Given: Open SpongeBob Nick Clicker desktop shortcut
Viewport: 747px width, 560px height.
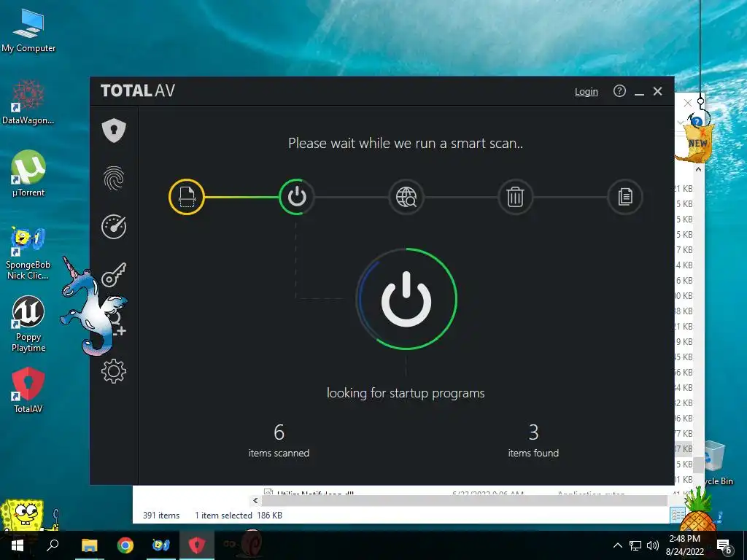Looking at the screenshot, I should (x=28, y=253).
